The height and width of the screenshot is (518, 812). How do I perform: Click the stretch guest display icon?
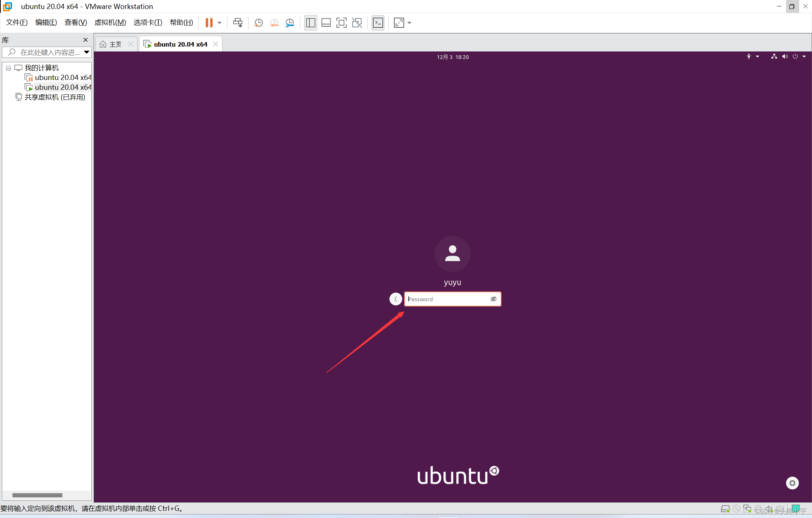(399, 23)
